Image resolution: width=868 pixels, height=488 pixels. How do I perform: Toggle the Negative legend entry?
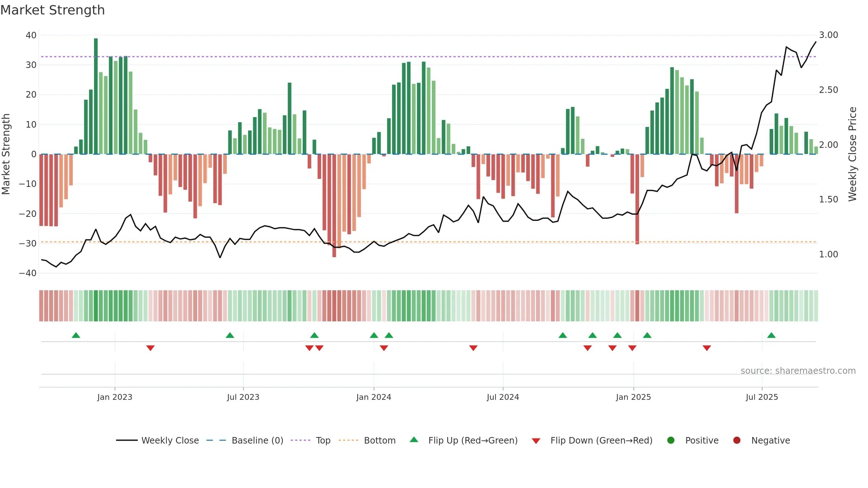click(761, 440)
